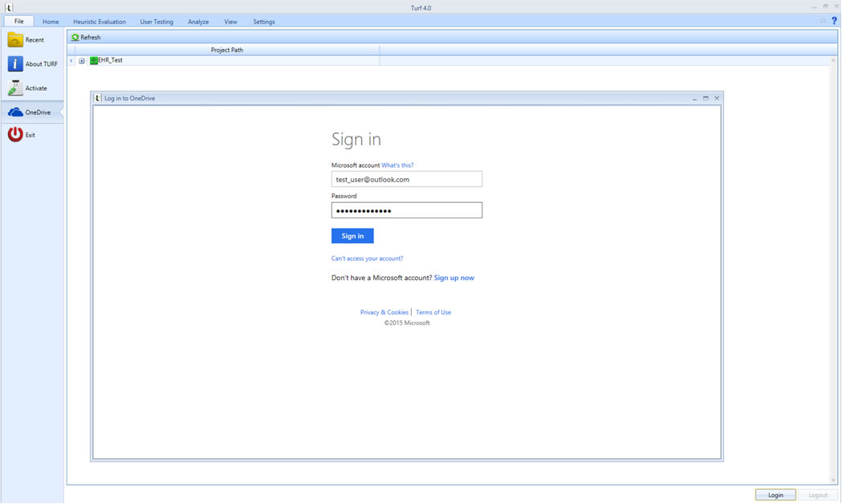This screenshot has height=504, width=842.
Task: Open the Analyze tab
Action: click(198, 22)
